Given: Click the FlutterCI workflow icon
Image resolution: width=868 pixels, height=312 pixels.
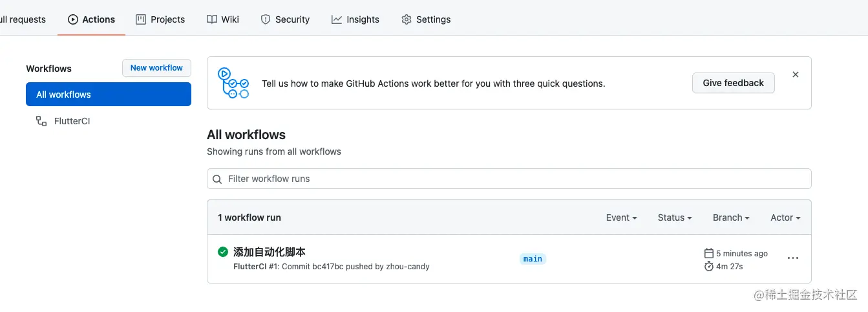Looking at the screenshot, I should click(x=41, y=121).
